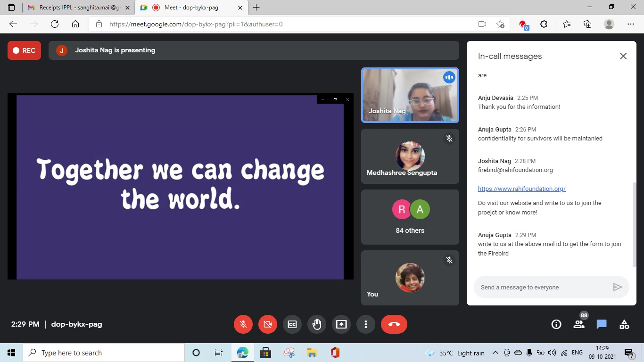Viewport: 644px width, 362px height.
Task: Open the rahifoundation.org link in chat
Action: click(x=521, y=189)
